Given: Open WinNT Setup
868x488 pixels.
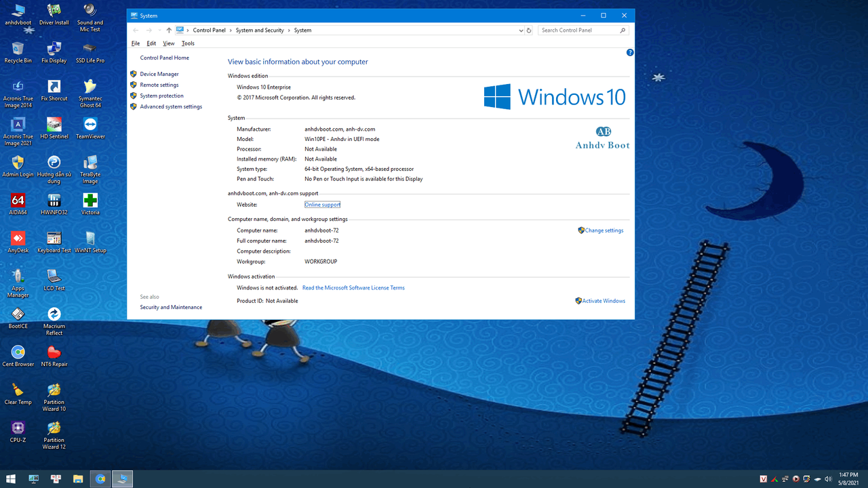Looking at the screenshot, I should (x=90, y=243).
